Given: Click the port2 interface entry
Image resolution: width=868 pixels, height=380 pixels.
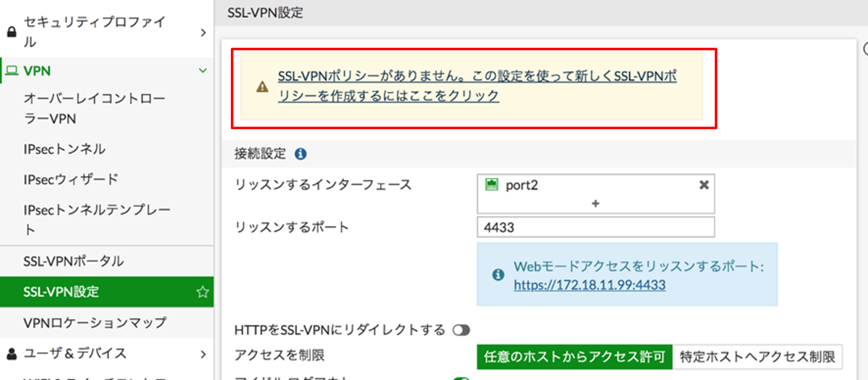Looking at the screenshot, I should [x=596, y=185].
